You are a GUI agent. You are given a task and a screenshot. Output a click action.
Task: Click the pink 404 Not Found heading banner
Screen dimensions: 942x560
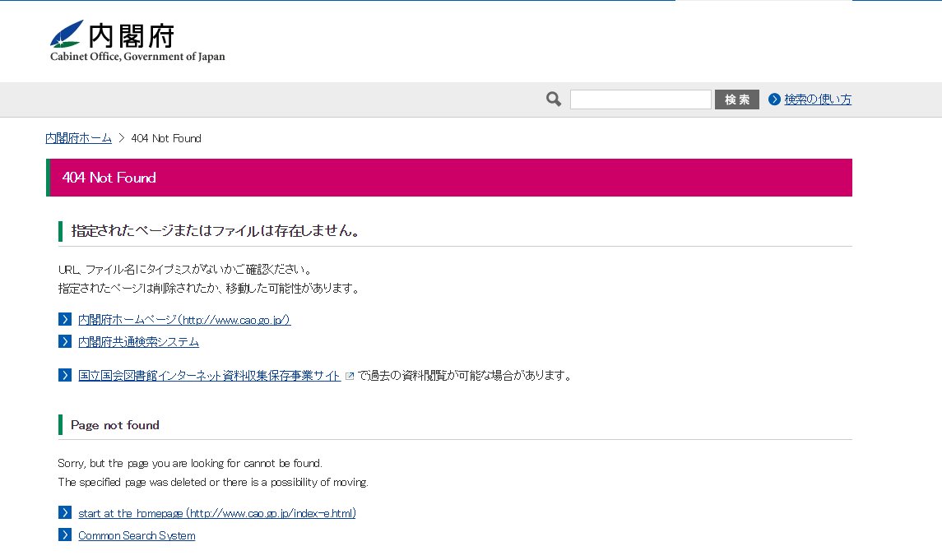coord(448,178)
